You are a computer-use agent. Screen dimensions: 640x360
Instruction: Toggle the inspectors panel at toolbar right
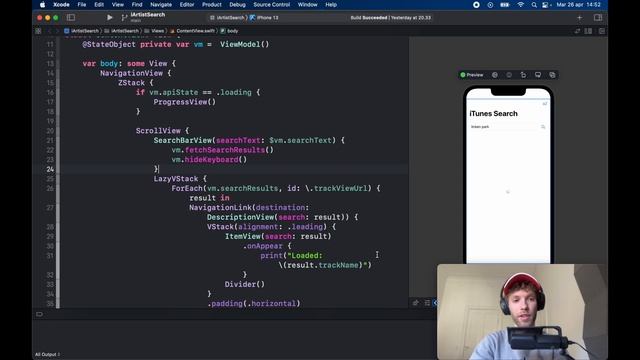tap(598, 18)
